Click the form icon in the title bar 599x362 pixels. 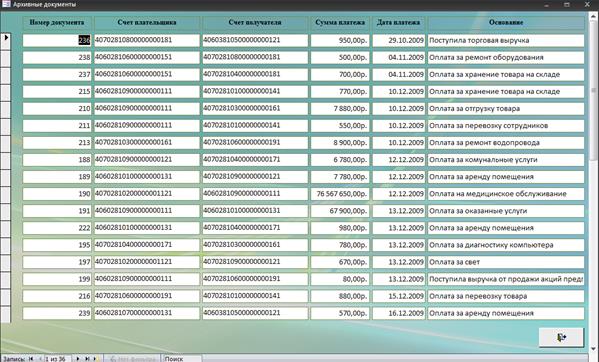pos(5,4)
